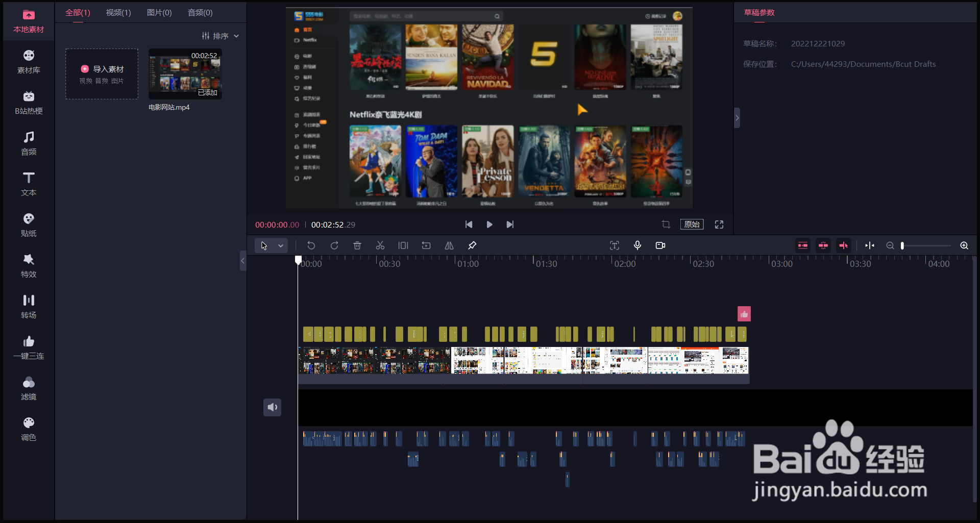Collapse the left media panel
This screenshot has height=523, width=980.
243,261
